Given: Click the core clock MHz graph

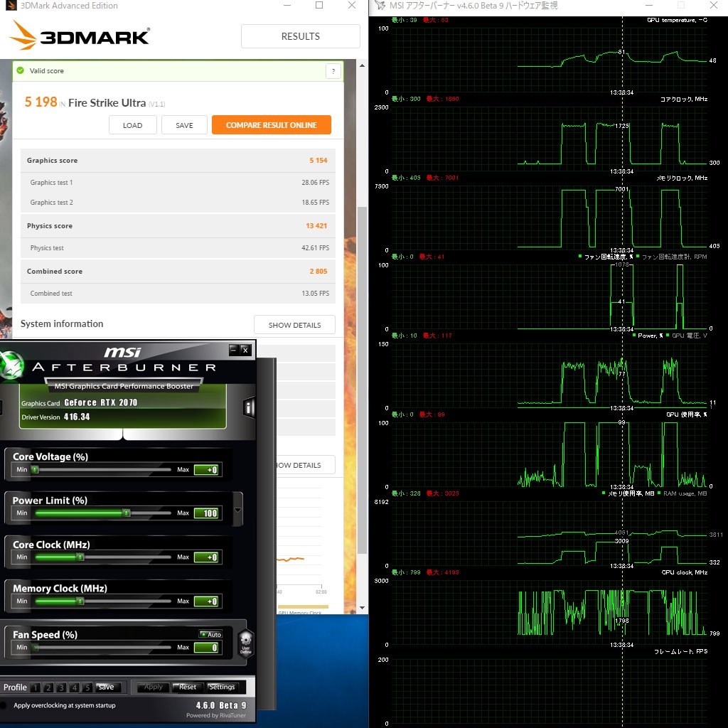Looking at the screenshot, I should coord(549,139).
